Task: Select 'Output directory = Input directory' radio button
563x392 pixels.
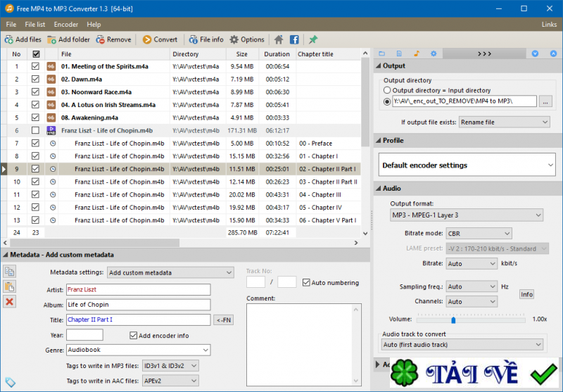Action: point(387,91)
